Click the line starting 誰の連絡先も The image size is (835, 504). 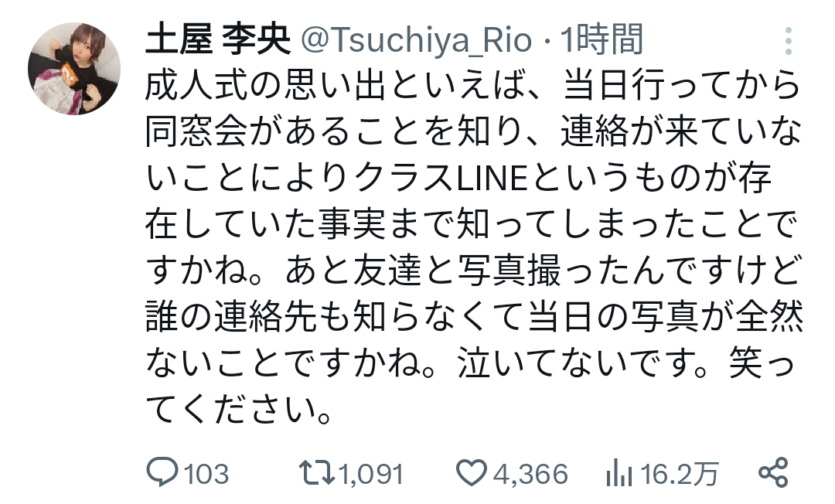tap(472, 318)
